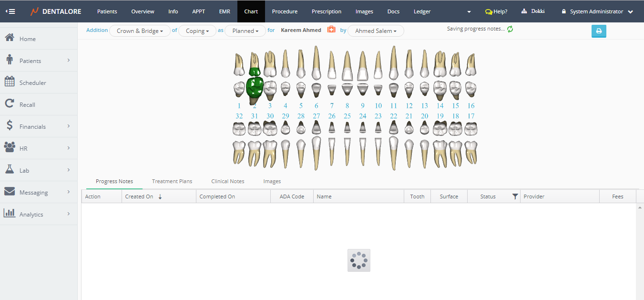Click the Help? link
Screen dimensions: 644x300
(x=496, y=11)
